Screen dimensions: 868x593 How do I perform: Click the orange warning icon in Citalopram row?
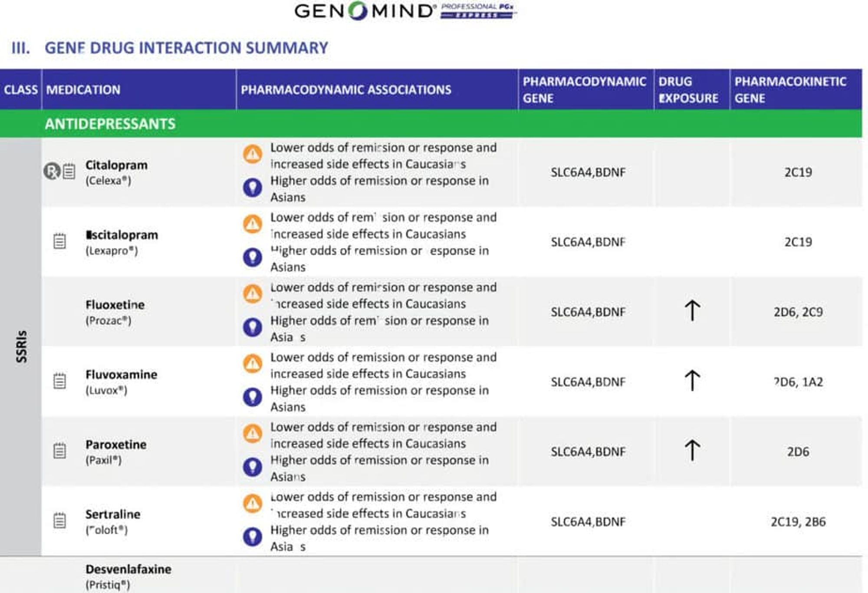252,154
